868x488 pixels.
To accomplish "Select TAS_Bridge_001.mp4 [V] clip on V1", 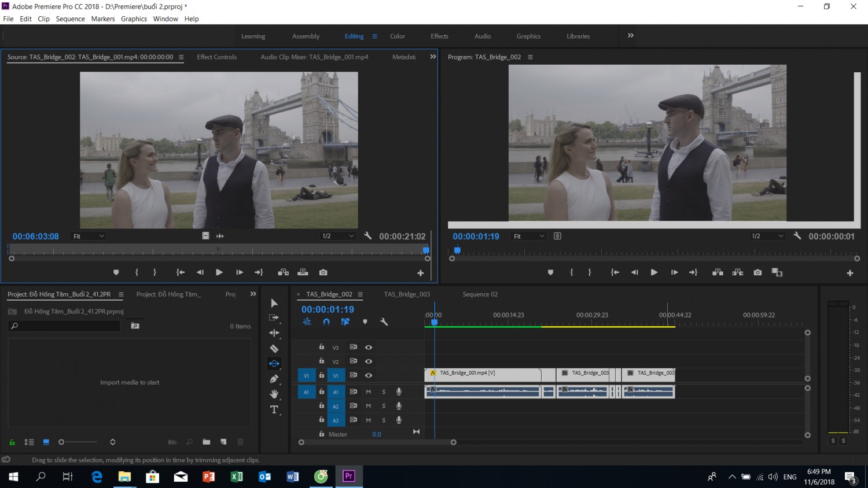I will click(483, 374).
